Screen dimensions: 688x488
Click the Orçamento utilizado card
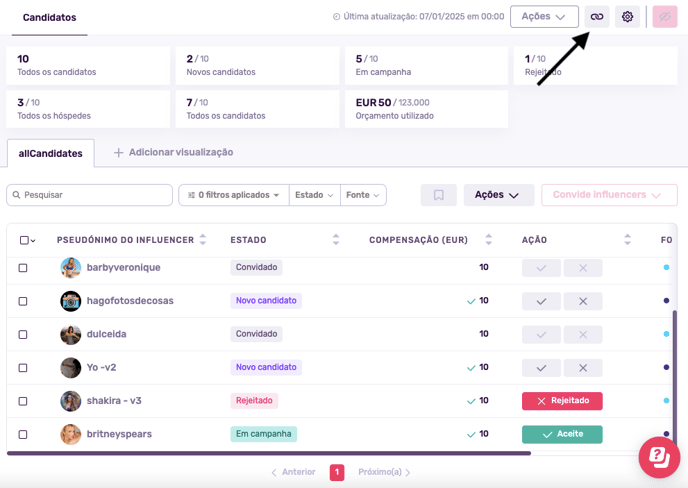coord(426,109)
